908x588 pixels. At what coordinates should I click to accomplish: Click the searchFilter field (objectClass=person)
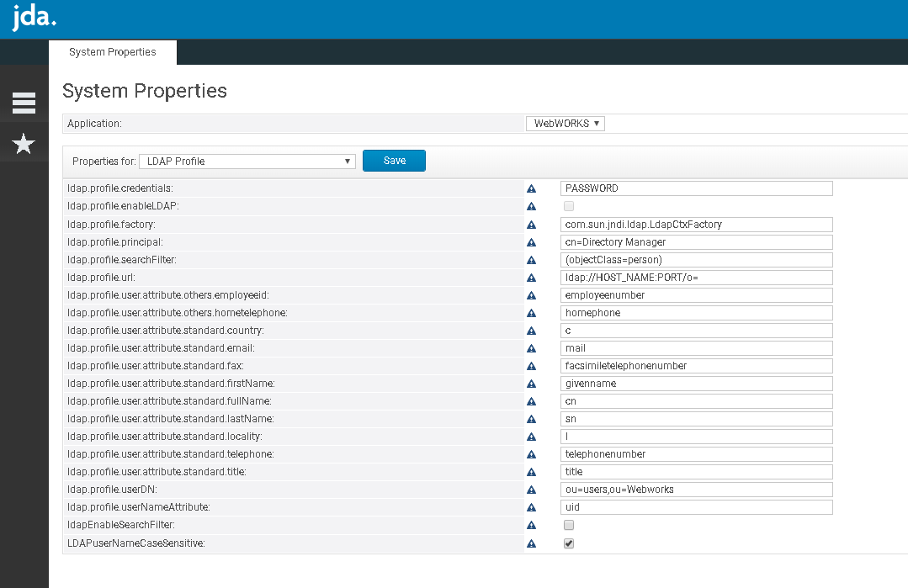[697, 260]
